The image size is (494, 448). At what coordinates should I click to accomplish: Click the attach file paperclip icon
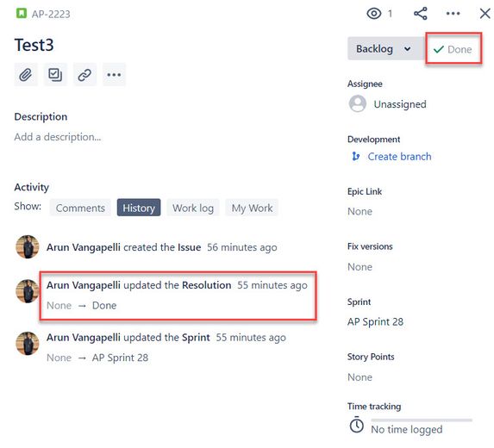26,75
